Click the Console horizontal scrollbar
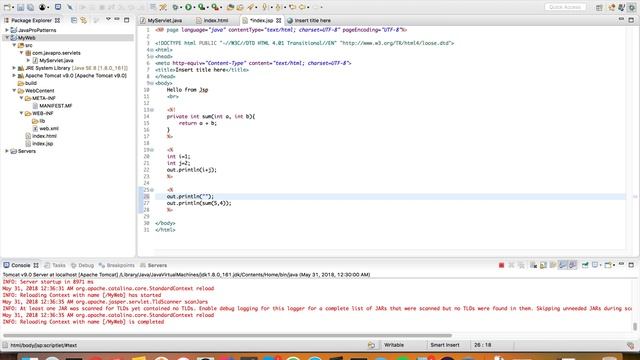The image size is (640, 360). click(227, 336)
